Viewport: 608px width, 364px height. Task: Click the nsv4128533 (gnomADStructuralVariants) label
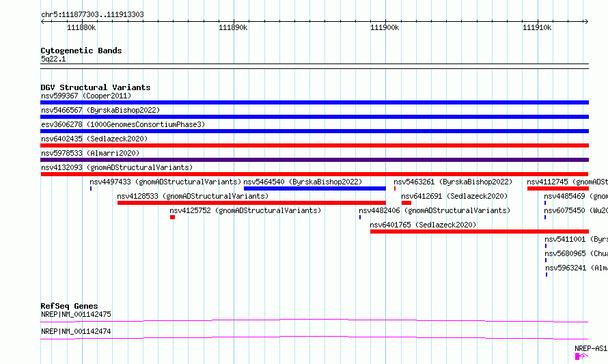tap(193, 196)
